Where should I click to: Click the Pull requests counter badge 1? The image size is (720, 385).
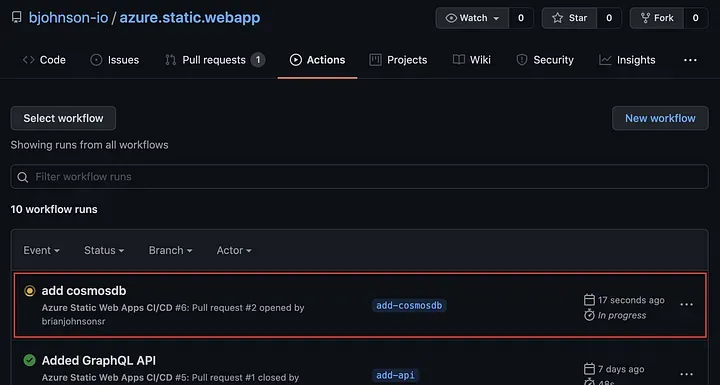[258, 60]
